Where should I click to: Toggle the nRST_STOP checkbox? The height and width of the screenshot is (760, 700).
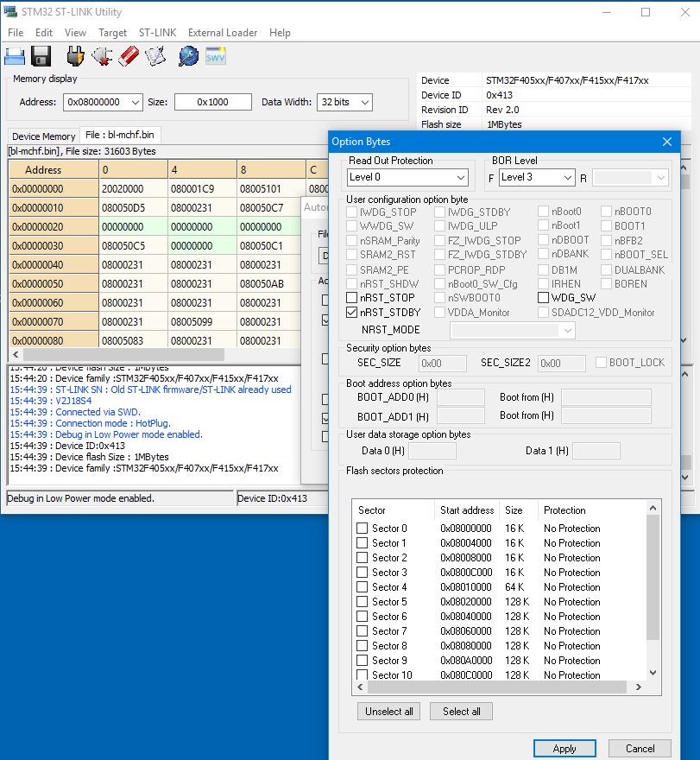pos(351,298)
